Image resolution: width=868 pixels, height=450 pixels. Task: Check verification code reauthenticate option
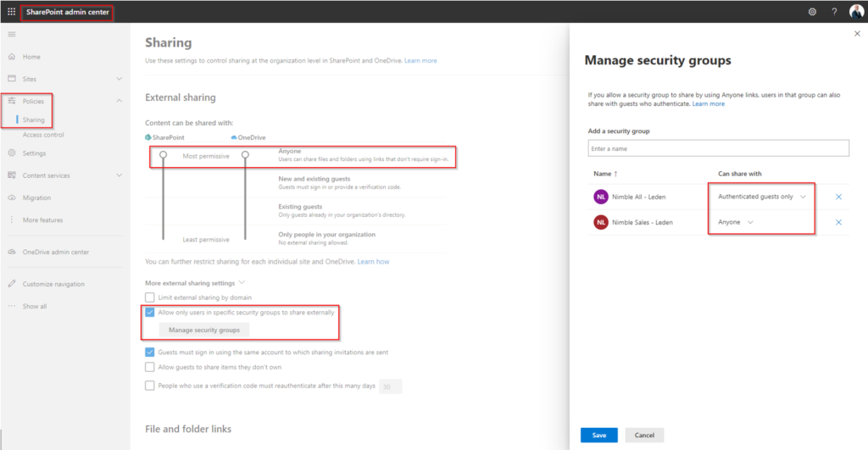[x=149, y=386]
